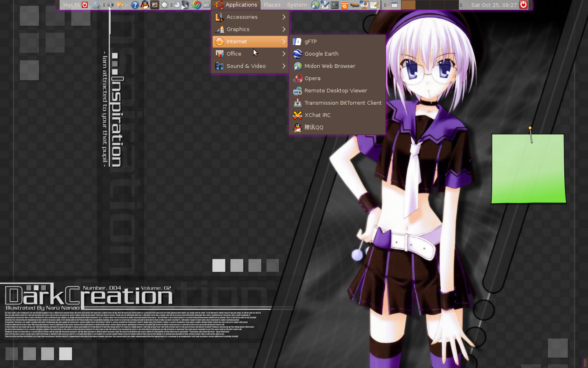Expand the arrow beside Accessories
588x368 pixels.
[284, 17]
